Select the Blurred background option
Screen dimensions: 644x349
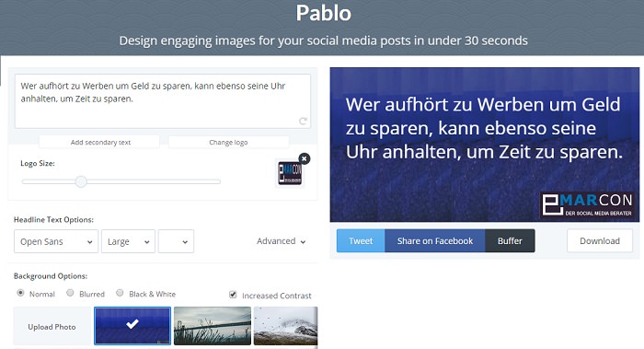click(x=70, y=293)
